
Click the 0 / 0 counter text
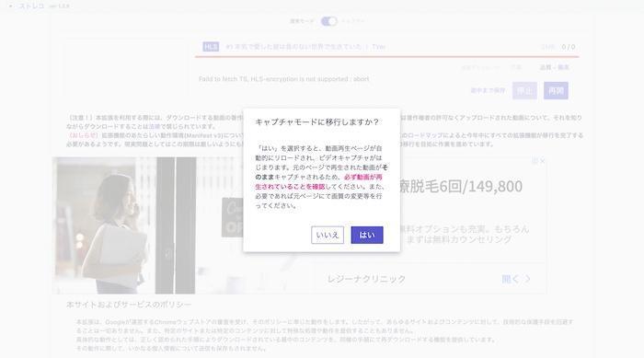tap(569, 47)
